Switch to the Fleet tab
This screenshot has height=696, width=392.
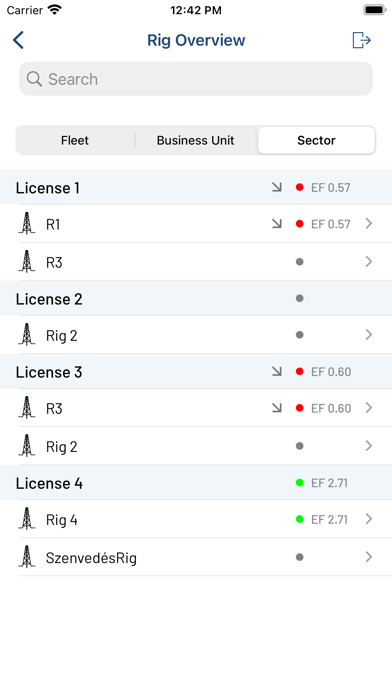(75, 140)
